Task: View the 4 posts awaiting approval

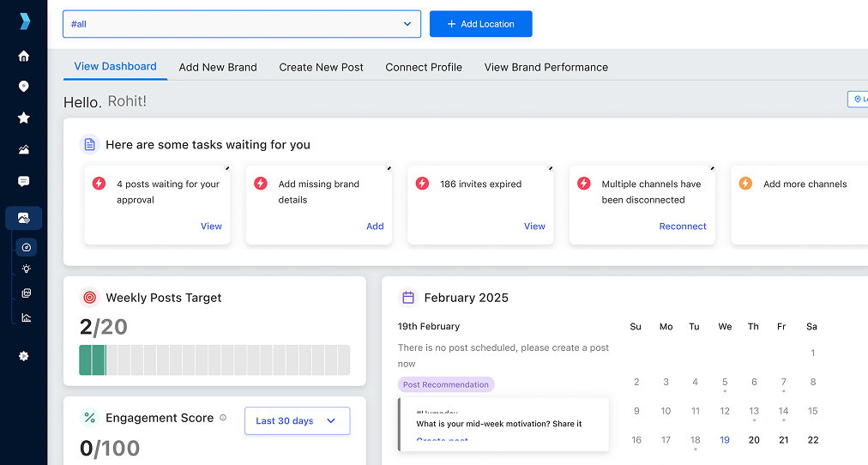Action: [x=211, y=226]
